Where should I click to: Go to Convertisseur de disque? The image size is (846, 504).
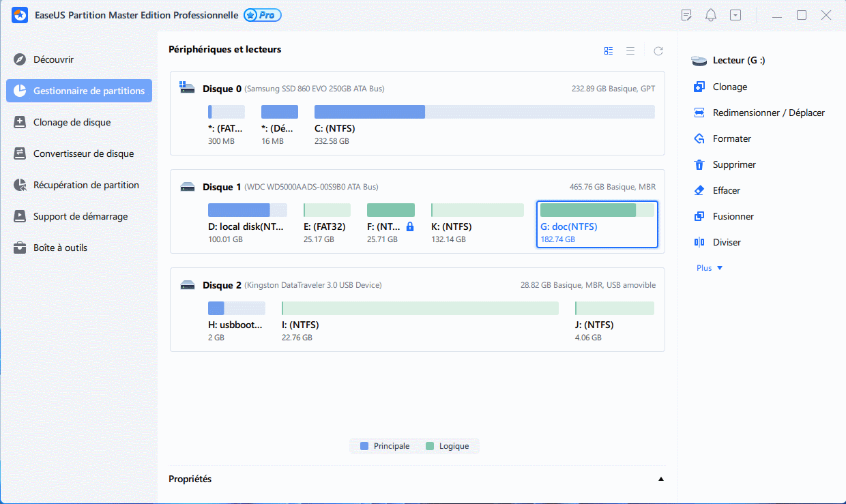pyautogui.click(x=83, y=153)
